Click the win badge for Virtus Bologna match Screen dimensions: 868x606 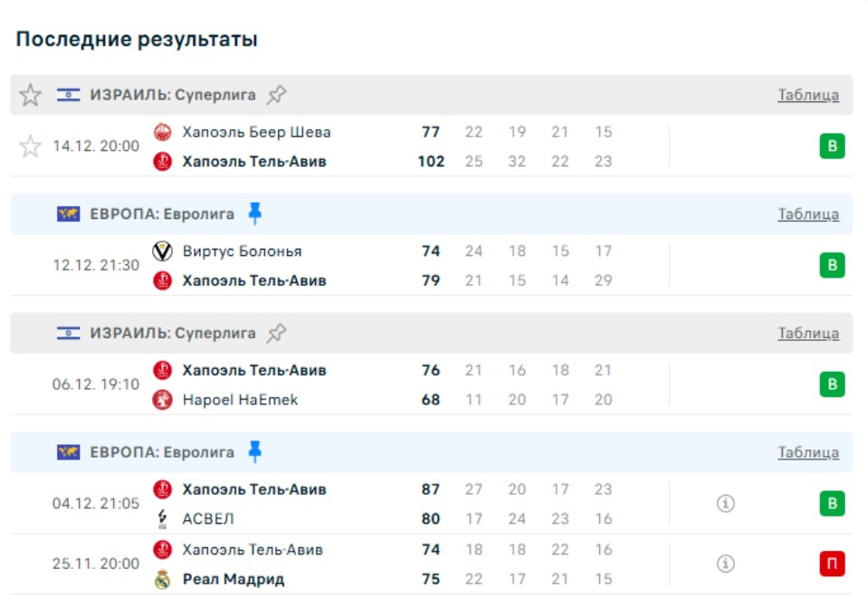click(832, 266)
